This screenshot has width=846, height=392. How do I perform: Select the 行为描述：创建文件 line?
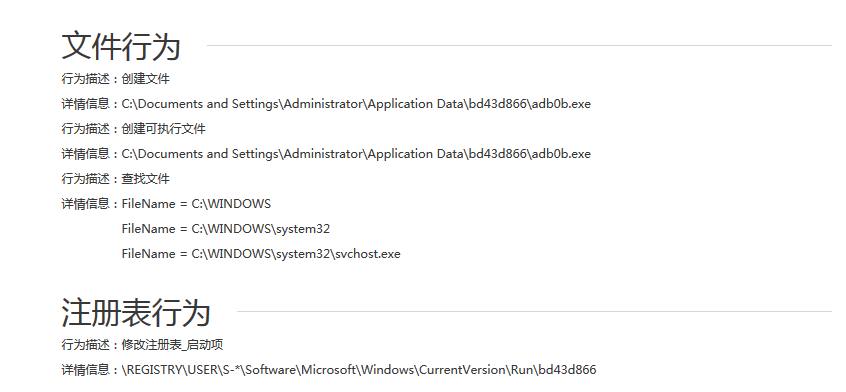click(x=115, y=79)
